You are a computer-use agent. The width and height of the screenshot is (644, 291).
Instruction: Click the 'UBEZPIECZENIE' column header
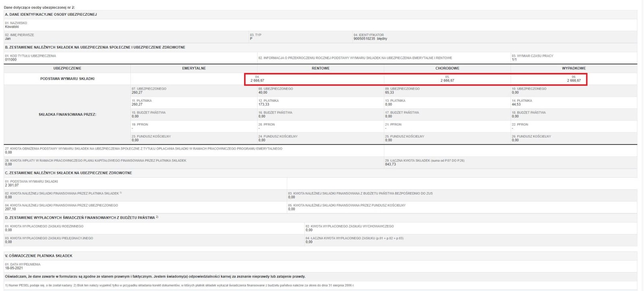pyautogui.click(x=67, y=68)
